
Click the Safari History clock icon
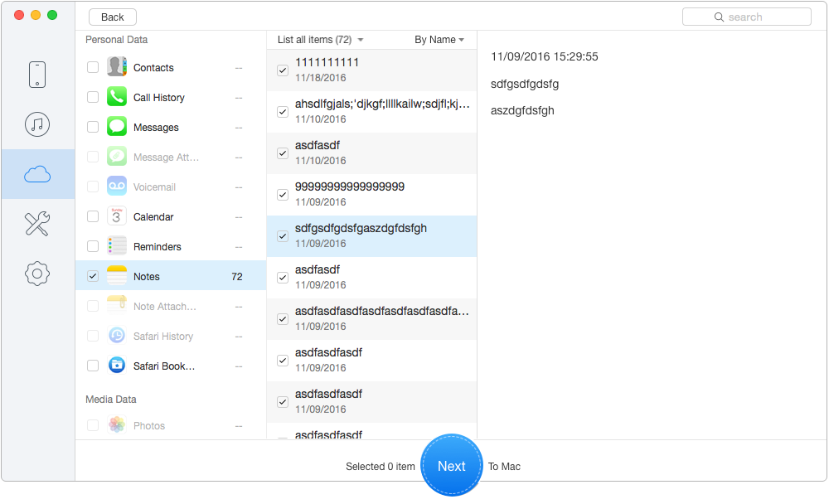(117, 335)
